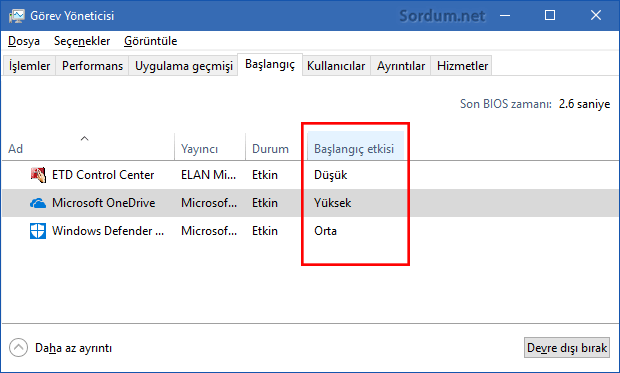Select the Başlangıç tab
This screenshot has height=373, width=620.
tap(270, 64)
